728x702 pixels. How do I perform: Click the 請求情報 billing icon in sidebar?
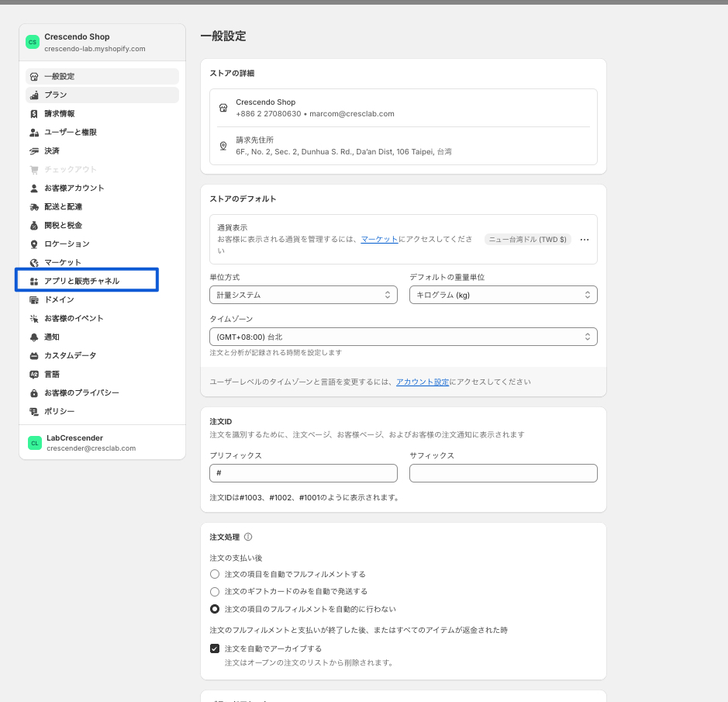tap(34, 113)
